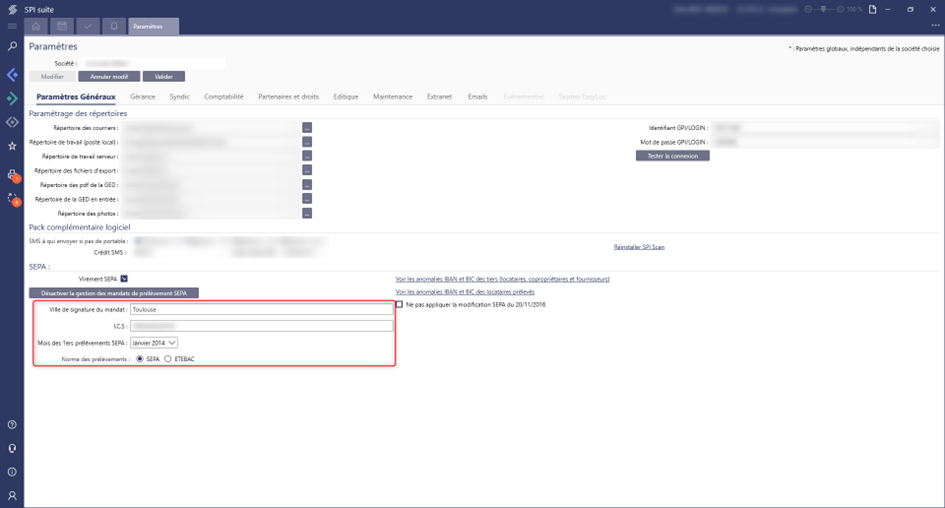Image resolution: width=945 pixels, height=508 pixels.
Task: Switch to the Partenaires et droits tab
Action: tap(288, 96)
